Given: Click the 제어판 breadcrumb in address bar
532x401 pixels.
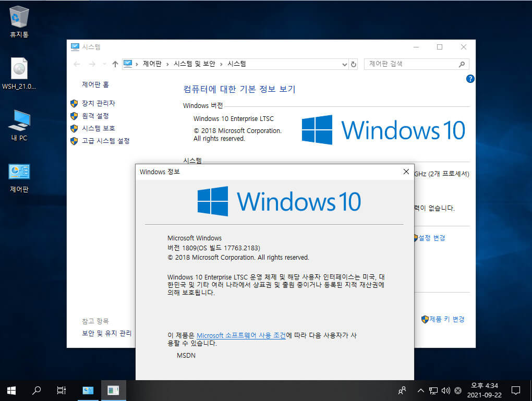Looking at the screenshot, I should click(x=152, y=64).
